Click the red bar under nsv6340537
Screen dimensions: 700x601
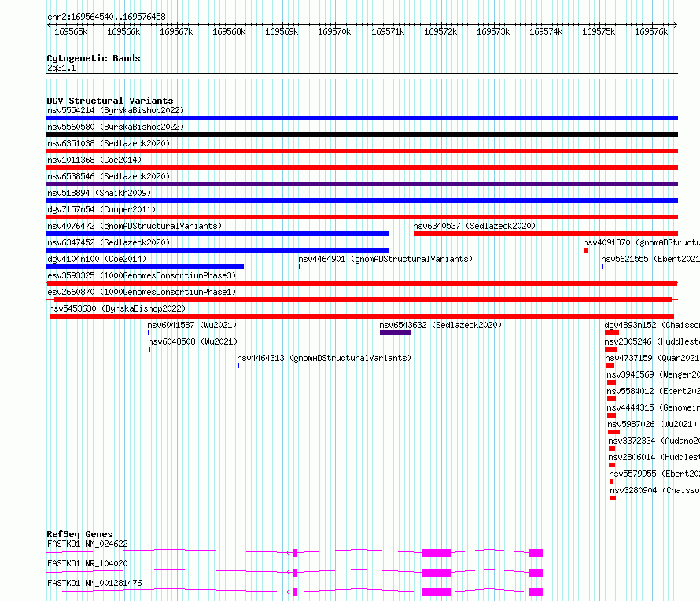click(546, 234)
